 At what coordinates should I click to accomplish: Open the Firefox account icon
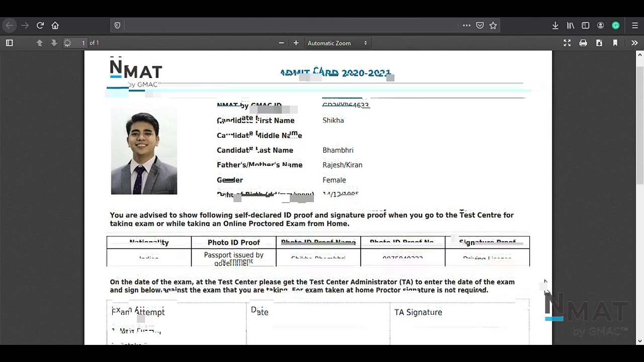tap(601, 25)
